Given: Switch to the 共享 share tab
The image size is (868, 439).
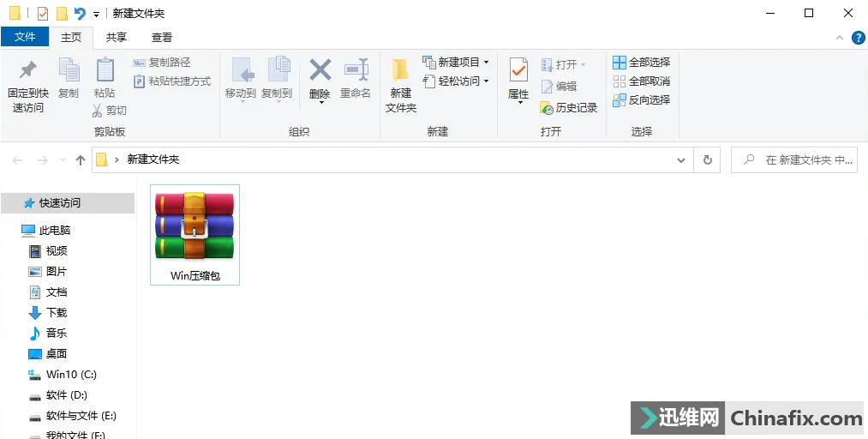Looking at the screenshot, I should point(117,37).
